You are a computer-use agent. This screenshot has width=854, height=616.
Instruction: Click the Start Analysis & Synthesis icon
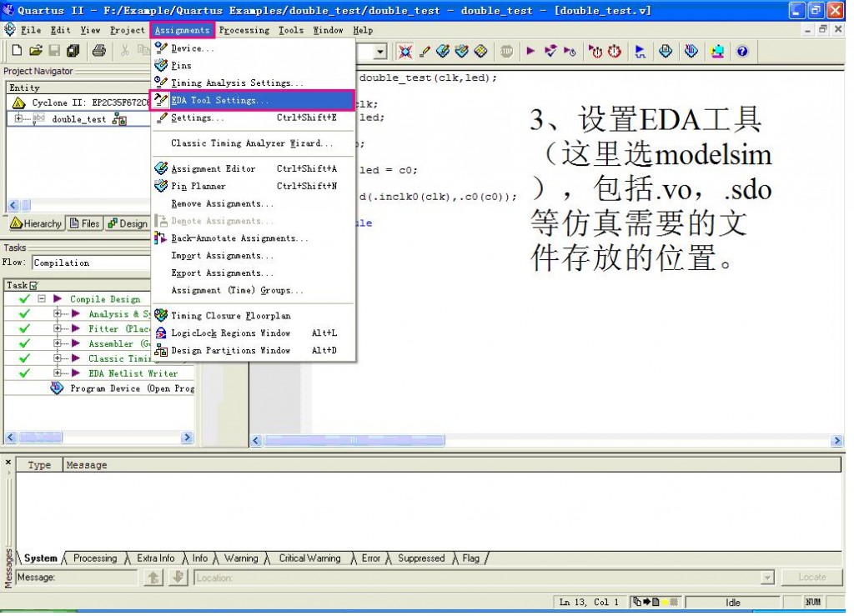coord(550,52)
